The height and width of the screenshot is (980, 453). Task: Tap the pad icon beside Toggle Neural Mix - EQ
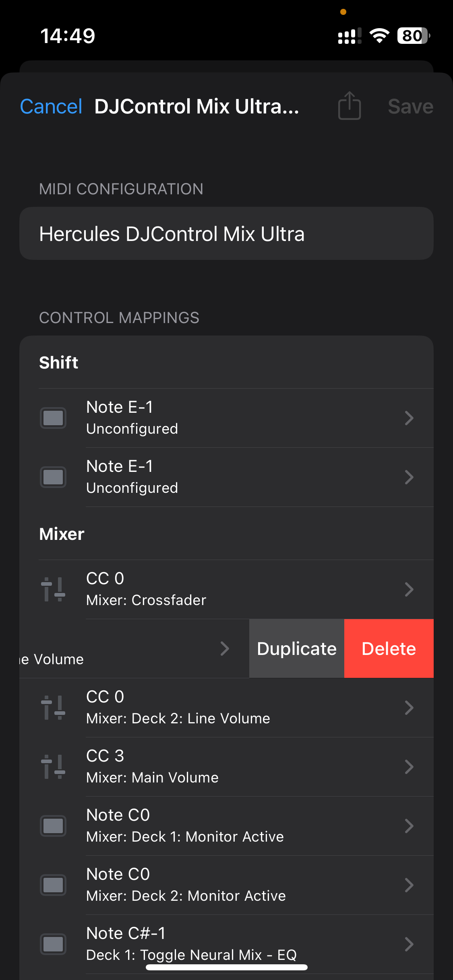pos(53,944)
